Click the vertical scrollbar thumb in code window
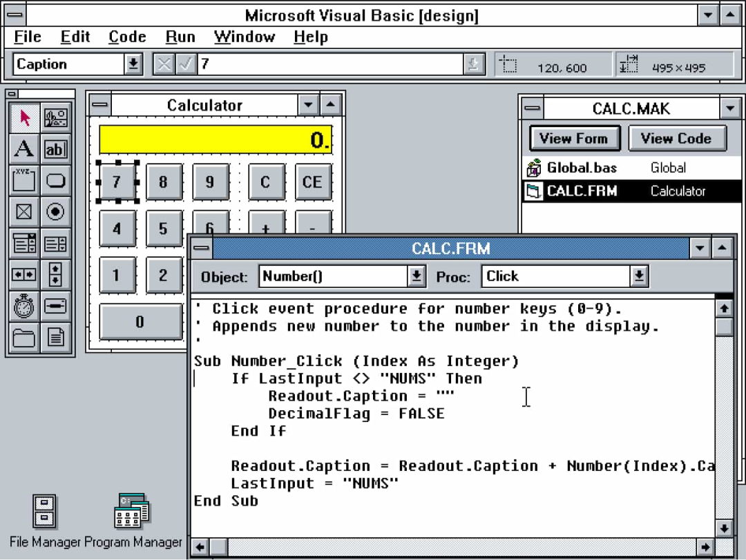Viewport: 746px width, 560px height. (724, 327)
